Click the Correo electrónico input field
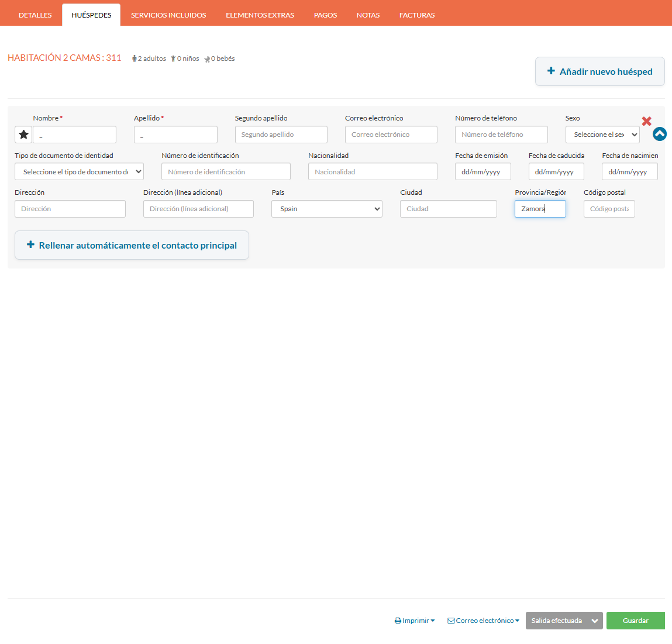Image resolution: width=672 pixels, height=644 pixels. (x=391, y=135)
